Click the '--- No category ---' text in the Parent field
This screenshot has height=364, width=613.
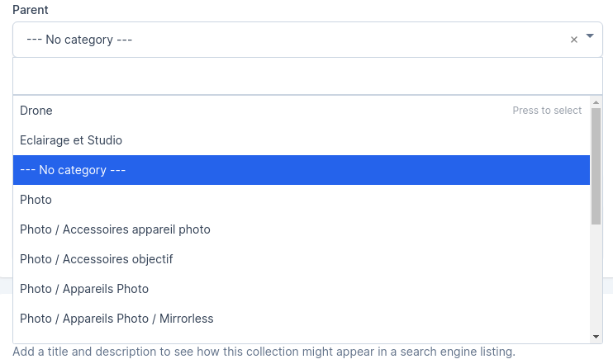click(79, 40)
